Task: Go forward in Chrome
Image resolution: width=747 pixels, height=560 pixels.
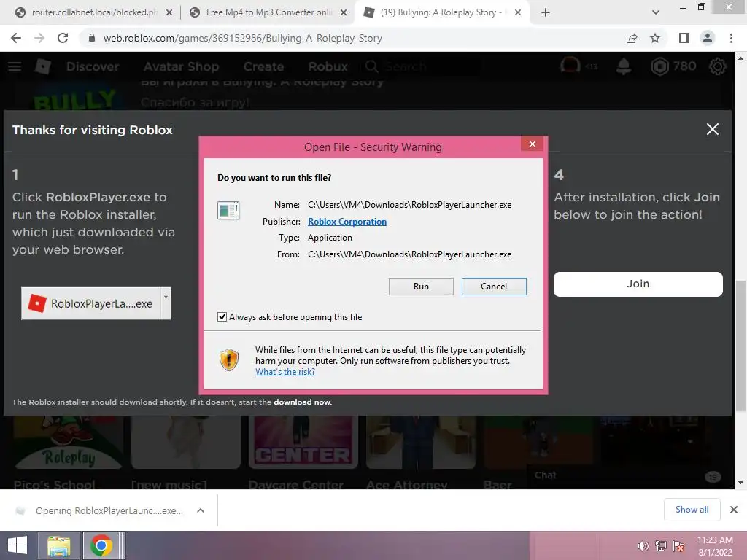Action: (39, 38)
